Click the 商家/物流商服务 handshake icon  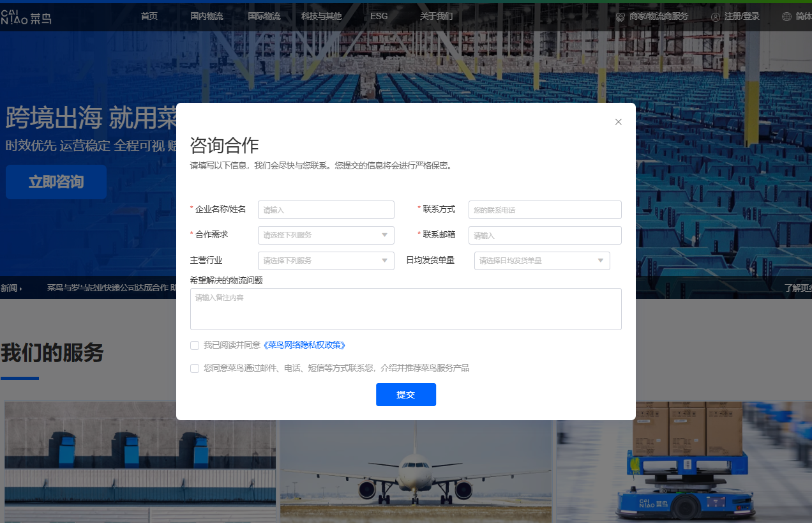(x=620, y=17)
